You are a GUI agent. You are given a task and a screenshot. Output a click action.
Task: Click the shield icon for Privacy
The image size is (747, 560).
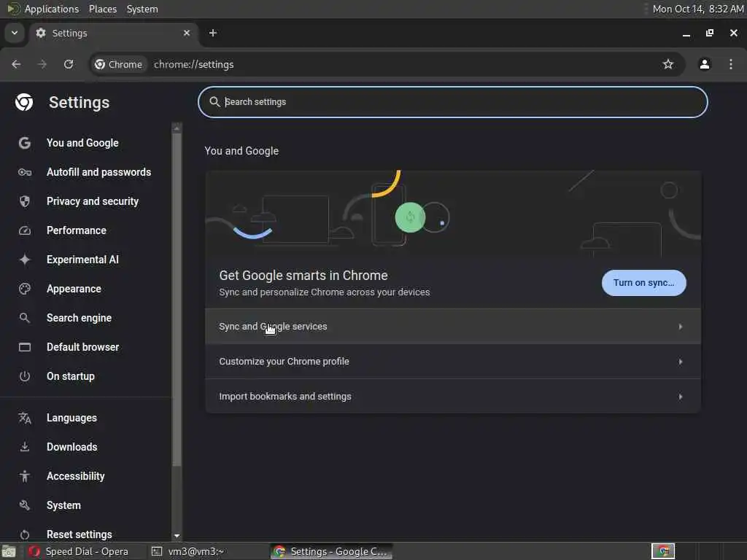click(25, 201)
